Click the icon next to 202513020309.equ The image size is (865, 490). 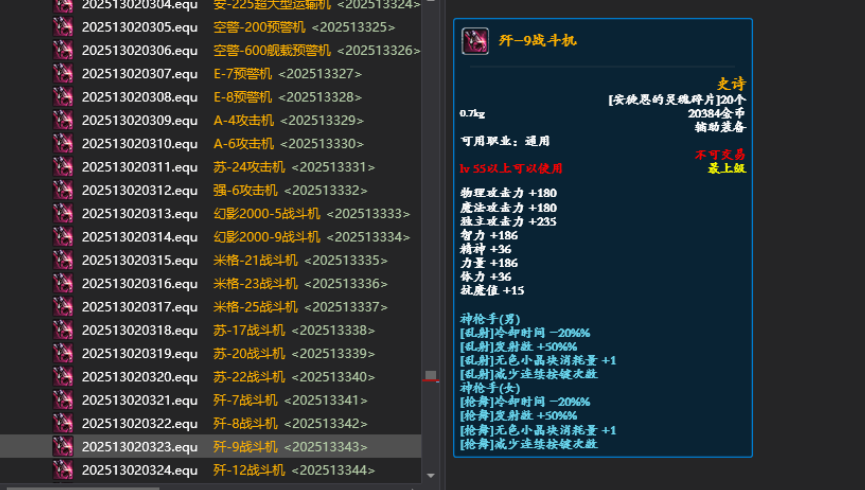point(63,120)
